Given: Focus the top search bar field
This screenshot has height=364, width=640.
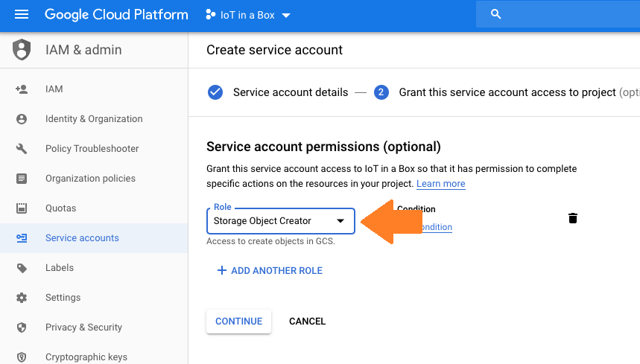Looking at the screenshot, I should click(x=558, y=14).
